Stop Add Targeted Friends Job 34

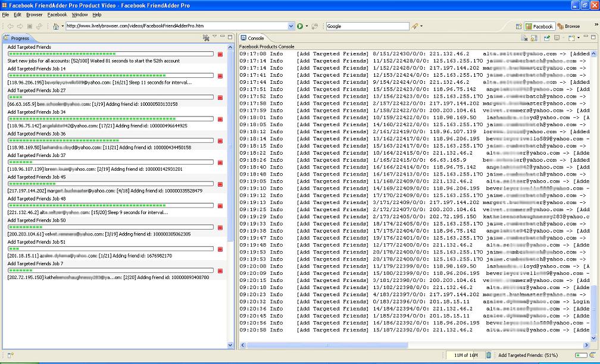point(220,120)
